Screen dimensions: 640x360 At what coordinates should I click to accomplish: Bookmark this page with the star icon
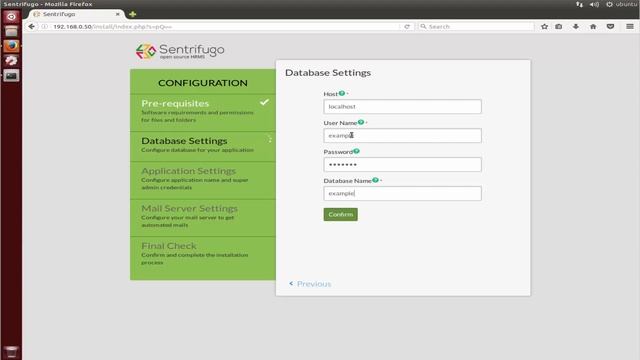tap(544, 27)
